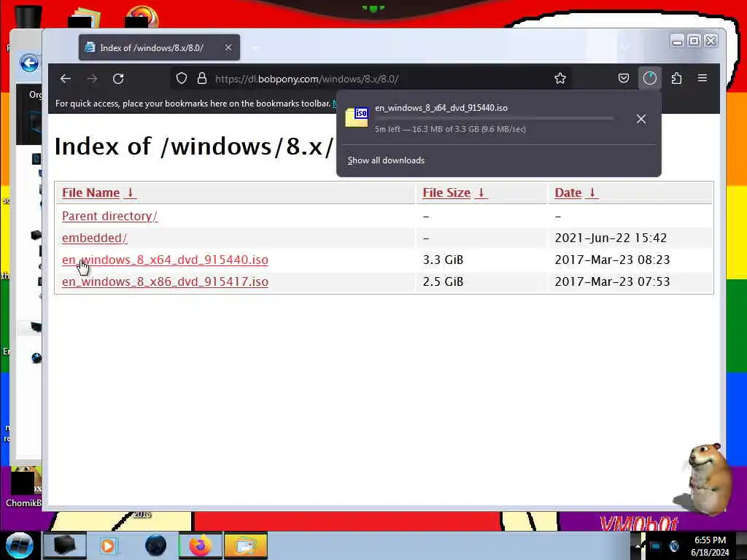View site security padlock info
The image size is (747, 560).
202,79
